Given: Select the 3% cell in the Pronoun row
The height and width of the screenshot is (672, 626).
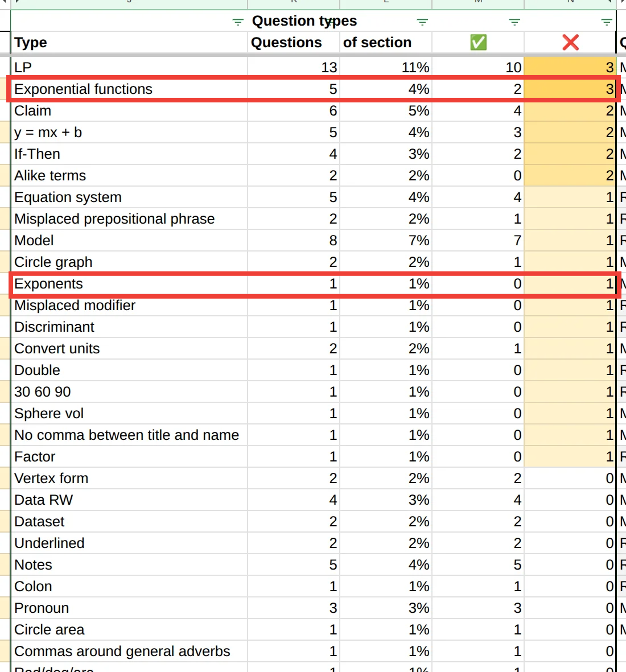Looking at the screenshot, I should (386, 608).
